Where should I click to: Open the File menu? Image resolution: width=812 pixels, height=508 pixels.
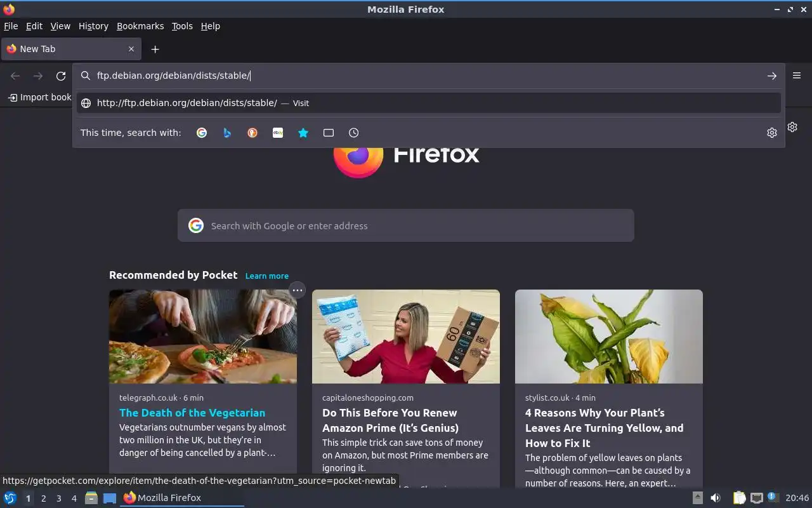point(11,26)
